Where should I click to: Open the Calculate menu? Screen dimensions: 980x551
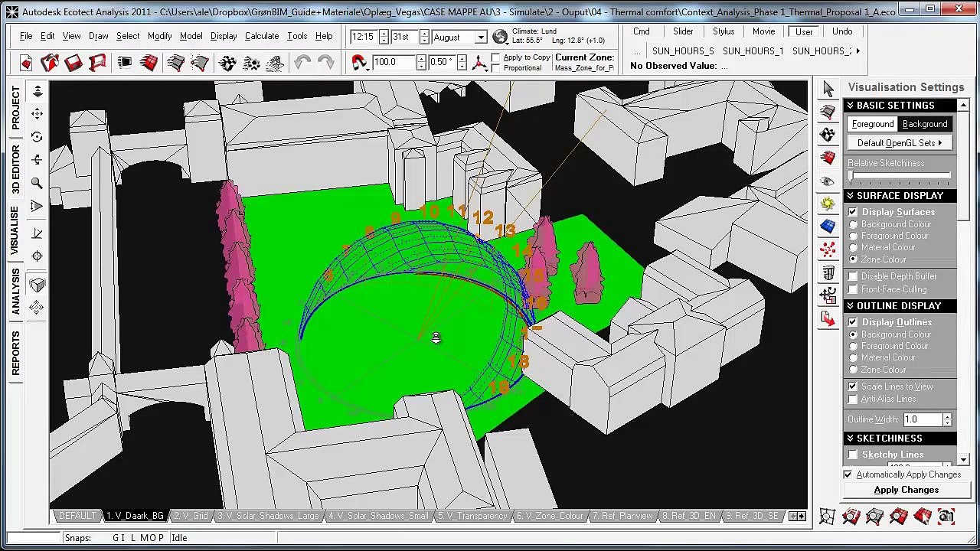pos(261,36)
